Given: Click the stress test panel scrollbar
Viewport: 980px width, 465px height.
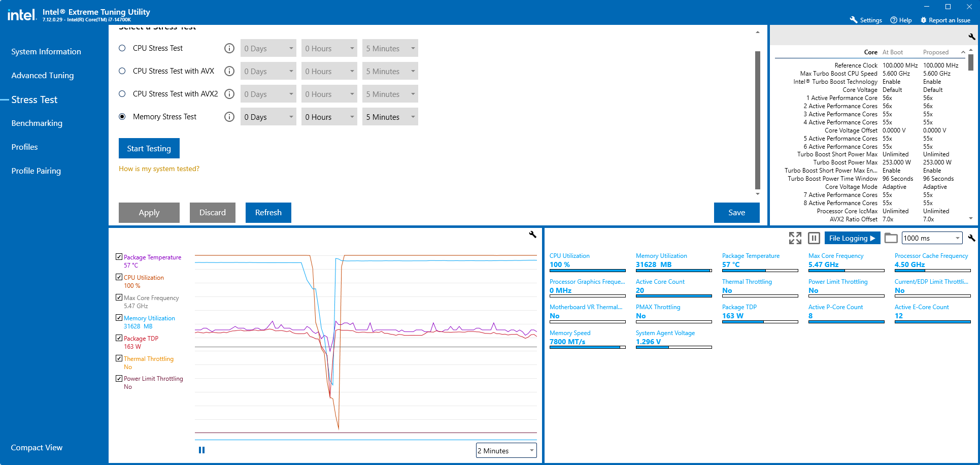Looking at the screenshot, I should 758,120.
